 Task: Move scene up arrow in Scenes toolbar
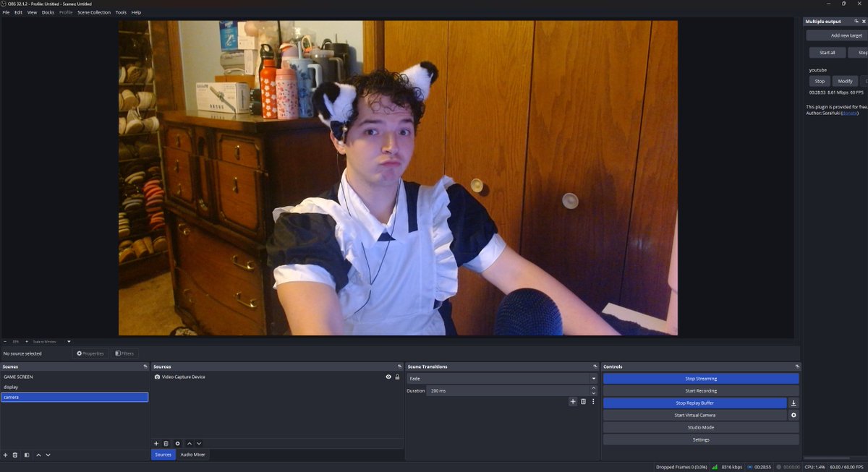[x=38, y=455]
